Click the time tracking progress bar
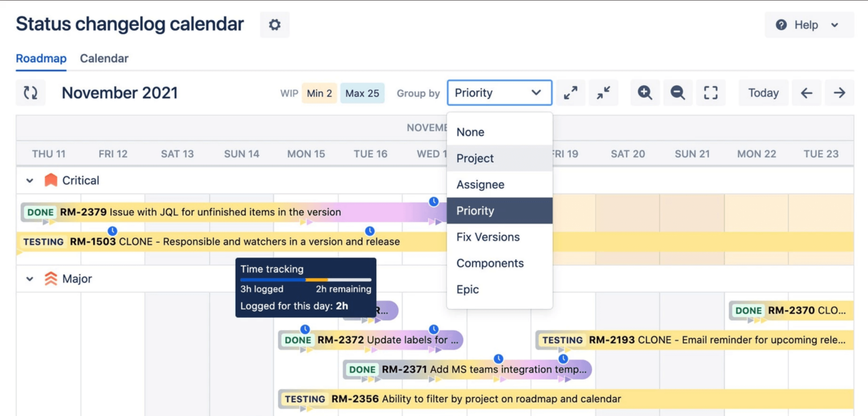The image size is (868, 416). (305, 280)
